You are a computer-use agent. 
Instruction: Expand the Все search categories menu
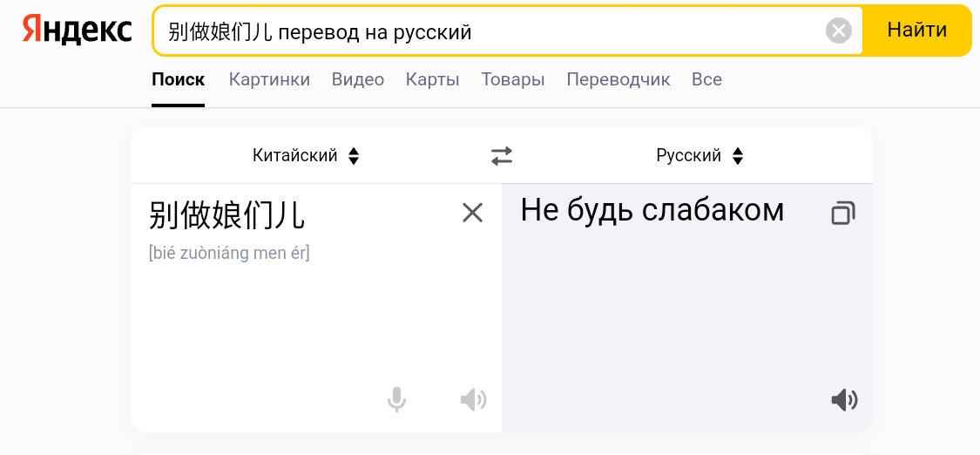click(706, 79)
